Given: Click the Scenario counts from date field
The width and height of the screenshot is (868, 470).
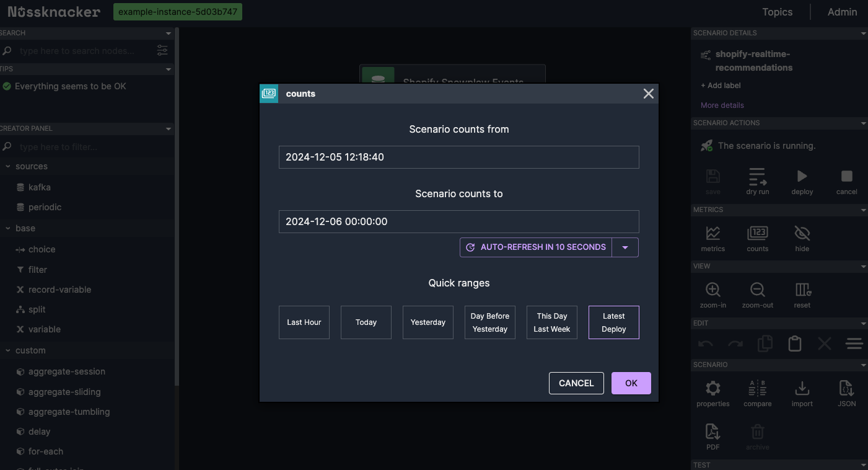Looking at the screenshot, I should [458, 157].
